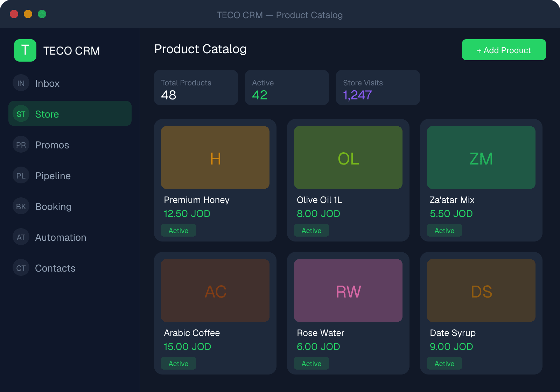Switch to the Contacts section label

[x=55, y=268]
